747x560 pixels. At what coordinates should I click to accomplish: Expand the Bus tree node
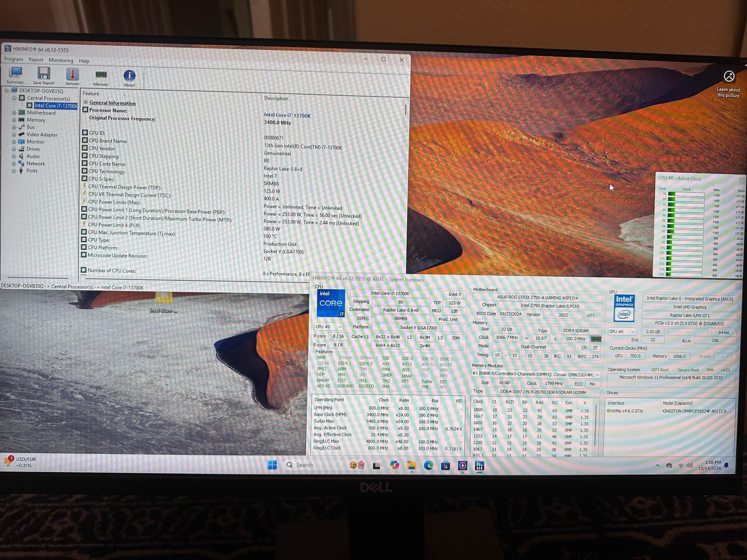[14, 127]
